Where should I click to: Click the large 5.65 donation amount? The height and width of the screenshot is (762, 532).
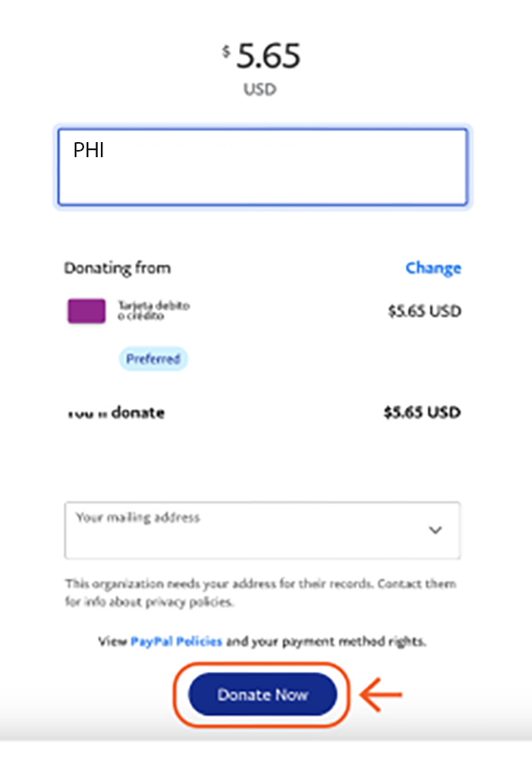[268, 56]
